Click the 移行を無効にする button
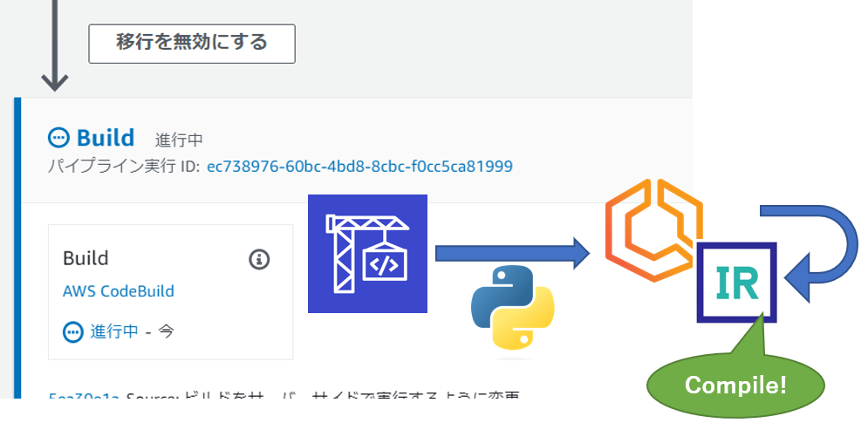868x430 pixels. (192, 43)
